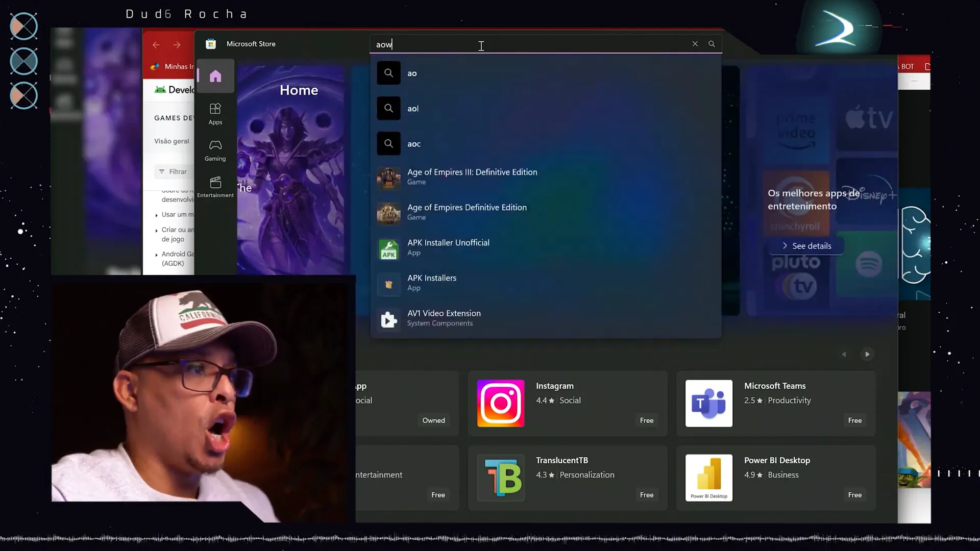The image size is (980, 551).
Task: Click Age of Empires III game thumbnail icon
Action: pyautogui.click(x=388, y=179)
